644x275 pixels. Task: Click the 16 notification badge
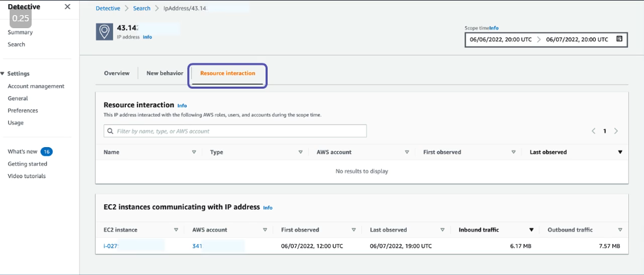point(46,152)
